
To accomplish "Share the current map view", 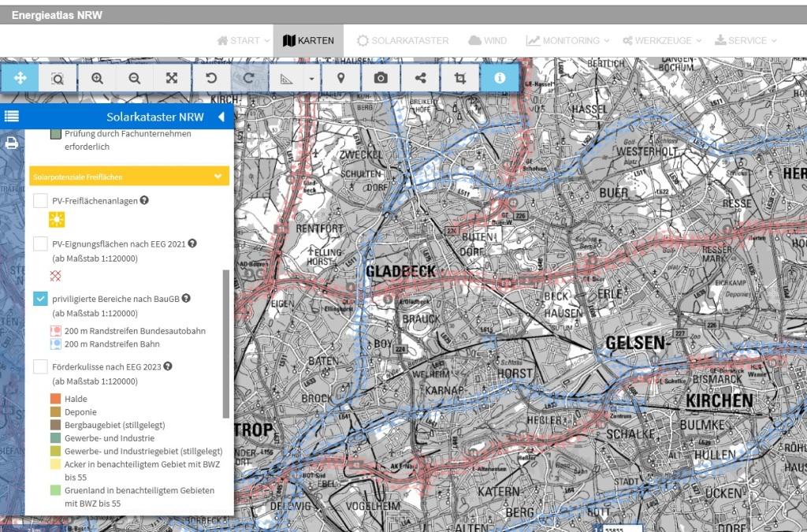I will tap(420, 78).
